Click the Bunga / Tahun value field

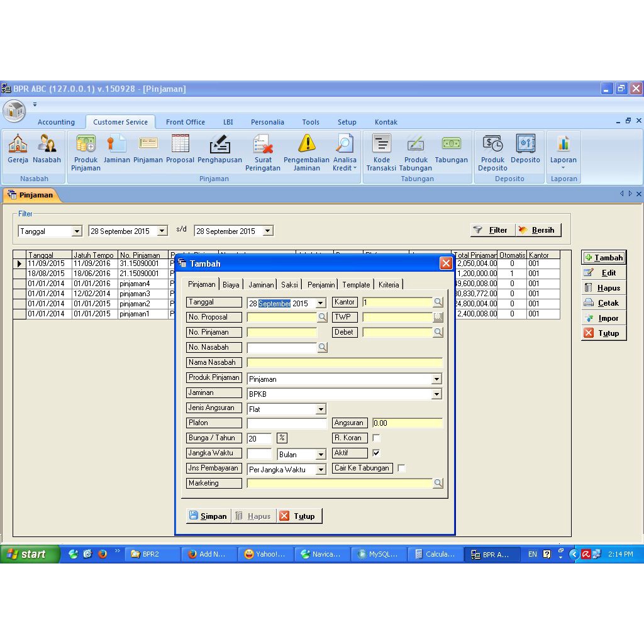tap(259, 438)
